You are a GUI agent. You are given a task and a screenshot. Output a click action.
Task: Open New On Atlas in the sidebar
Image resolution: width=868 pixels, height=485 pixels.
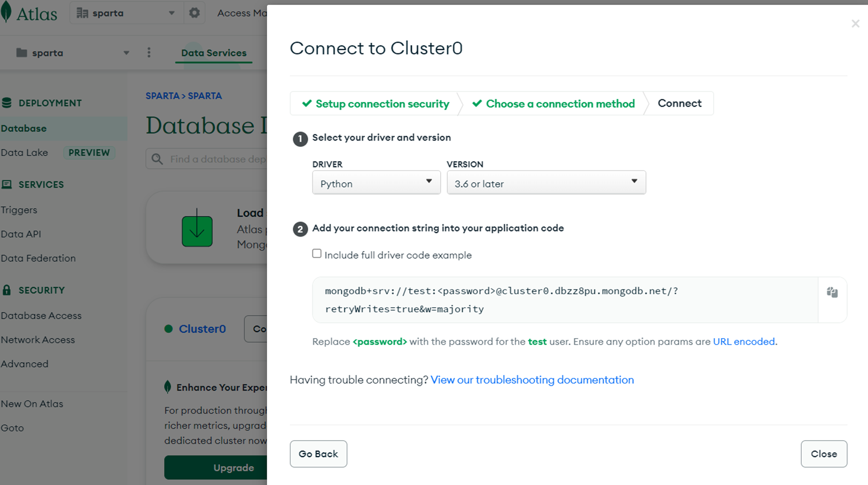(32, 404)
